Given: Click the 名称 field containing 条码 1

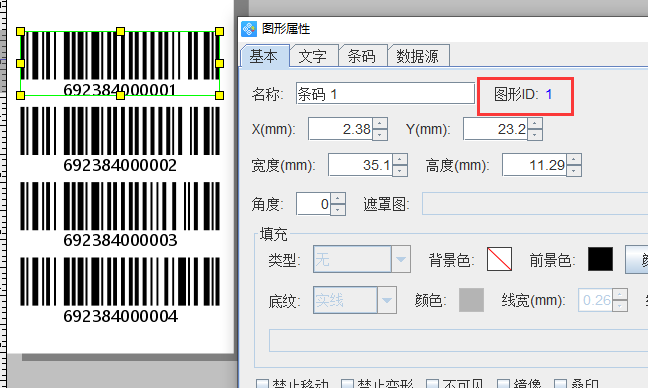Looking at the screenshot, I should coord(385,94).
